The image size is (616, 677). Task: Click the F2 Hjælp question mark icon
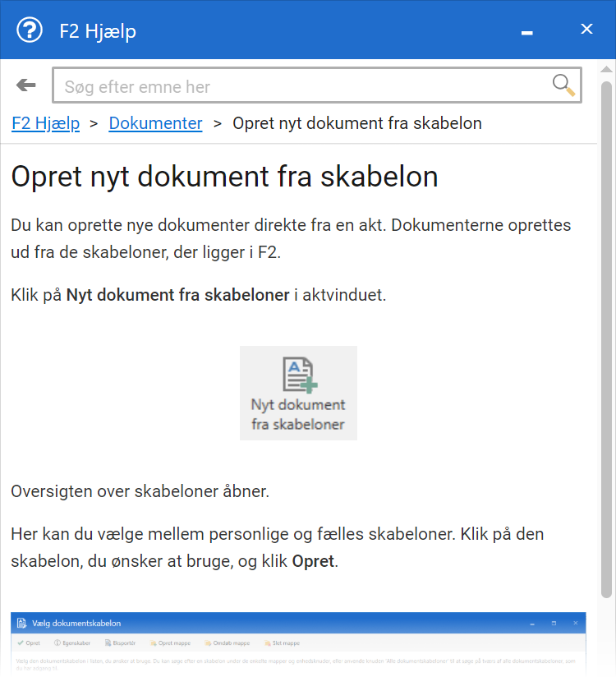(30, 30)
